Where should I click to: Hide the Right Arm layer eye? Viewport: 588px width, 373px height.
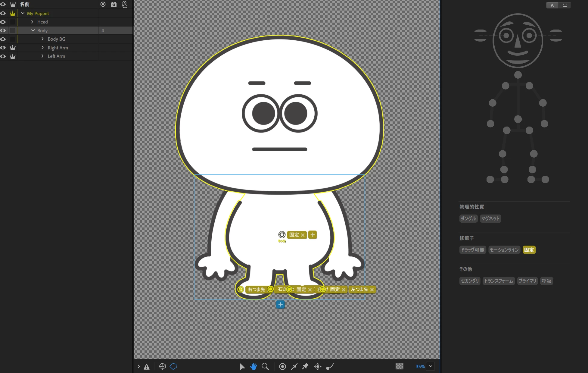(x=3, y=48)
